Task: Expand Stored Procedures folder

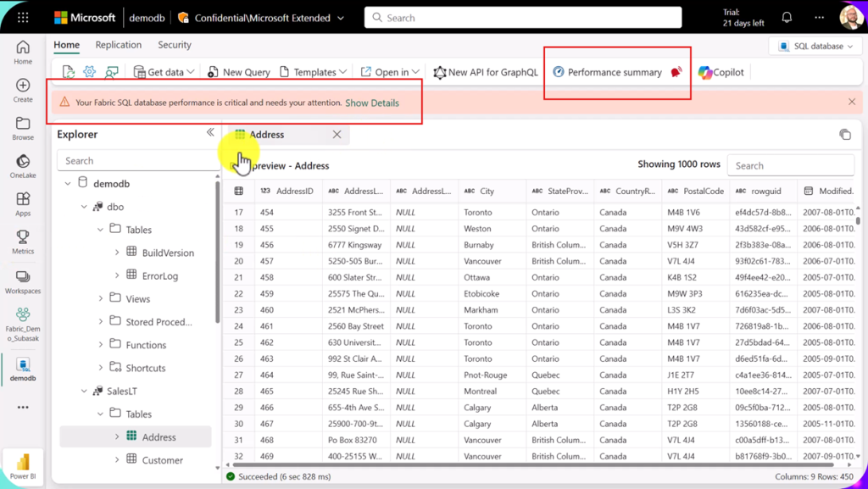Action: click(101, 322)
